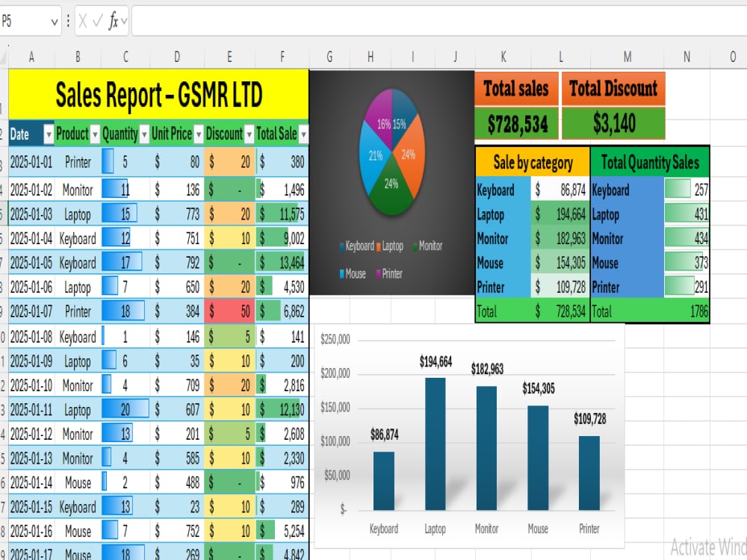Click the Total Discount label box
This screenshot has width=747, height=560.
click(613, 89)
